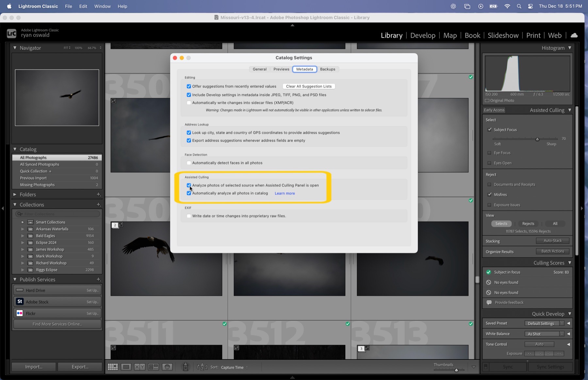The image size is (588, 380).
Task: Switch to General tab in Catalog Settings
Action: click(x=259, y=69)
